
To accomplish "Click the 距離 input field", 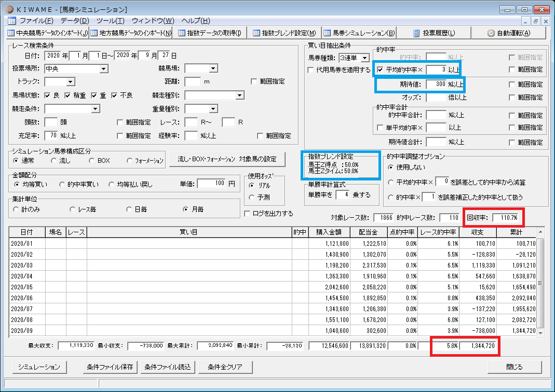I will pos(193,81).
